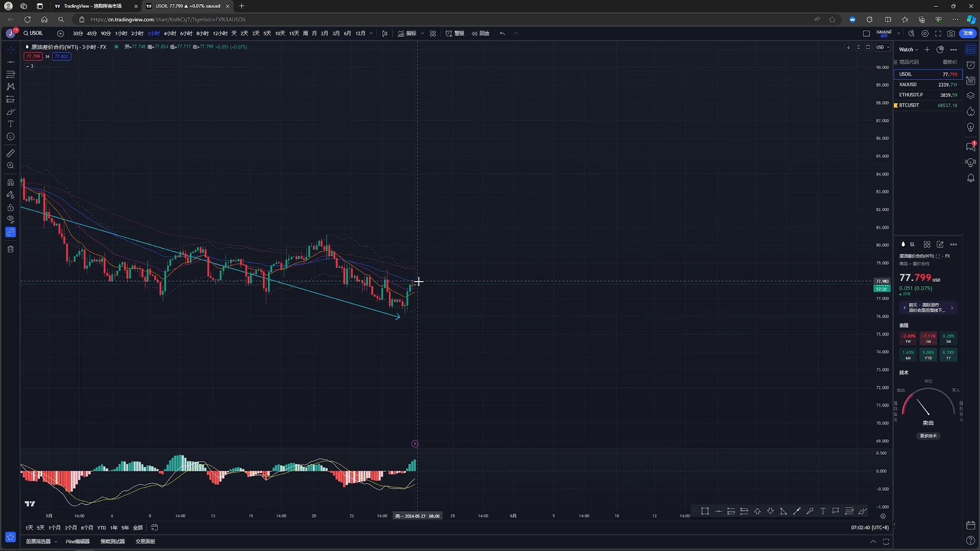This screenshot has width=980, height=551.
Task: Open the 指标 indicators dialog
Action: (407, 34)
